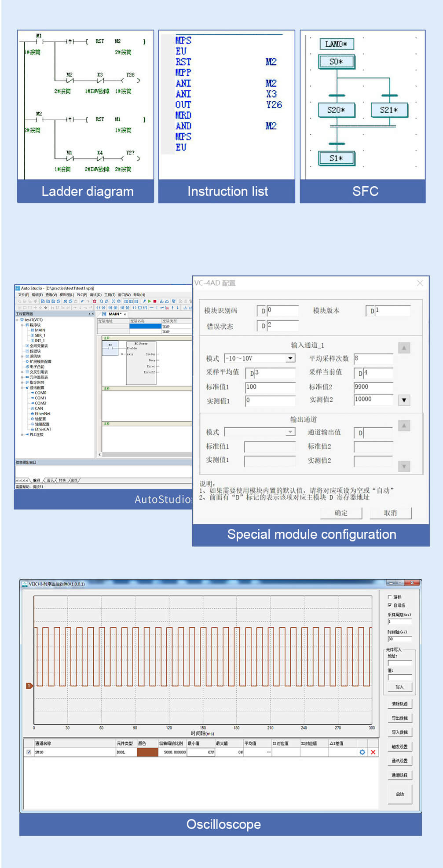The height and width of the screenshot is (868, 443).
Task: Click the 采样周期 sampling period input field
Action: [399, 622]
